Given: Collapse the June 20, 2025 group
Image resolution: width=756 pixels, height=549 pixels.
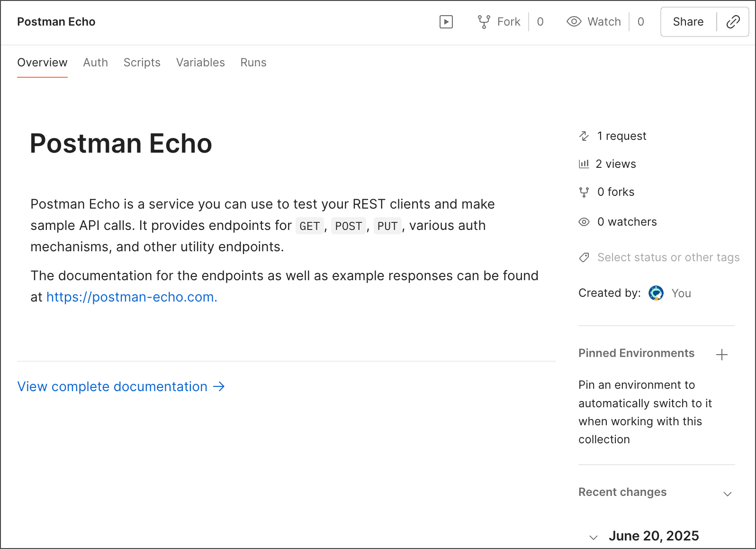Looking at the screenshot, I should pyautogui.click(x=594, y=537).
